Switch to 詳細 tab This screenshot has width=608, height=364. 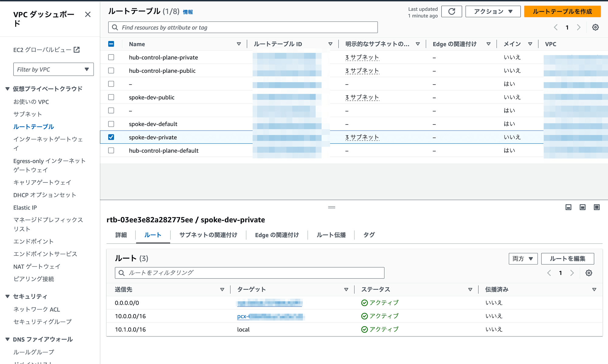click(121, 235)
